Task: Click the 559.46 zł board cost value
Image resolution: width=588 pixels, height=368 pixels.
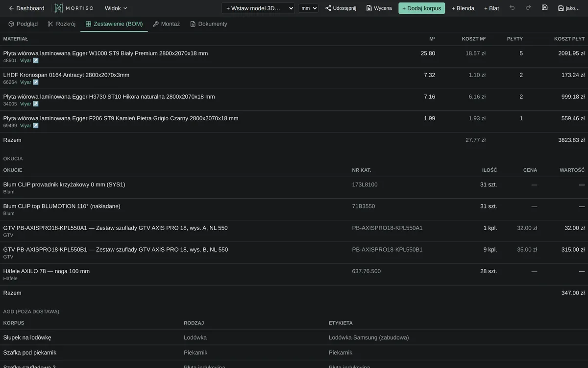Action: (573, 118)
